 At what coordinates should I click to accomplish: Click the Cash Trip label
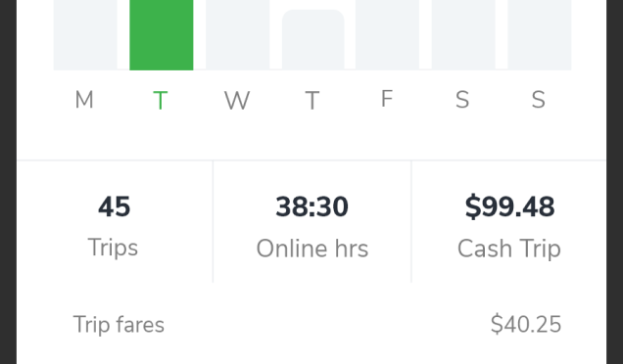point(509,249)
